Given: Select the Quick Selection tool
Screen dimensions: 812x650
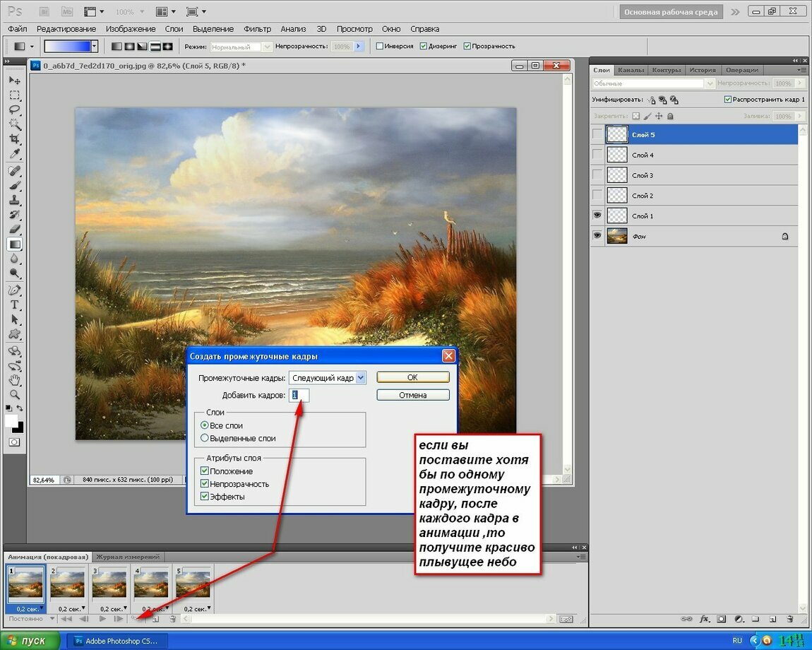Looking at the screenshot, I should (x=15, y=124).
